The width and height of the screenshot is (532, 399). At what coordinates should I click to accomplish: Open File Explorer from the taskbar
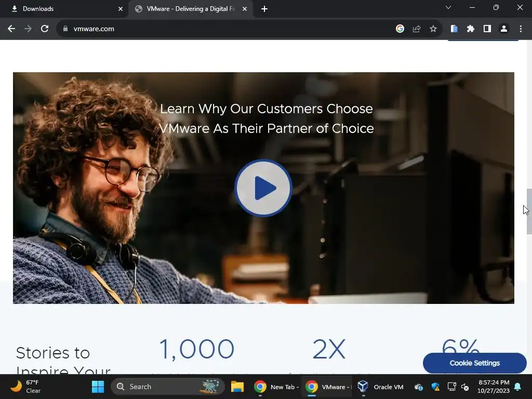point(237,387)
